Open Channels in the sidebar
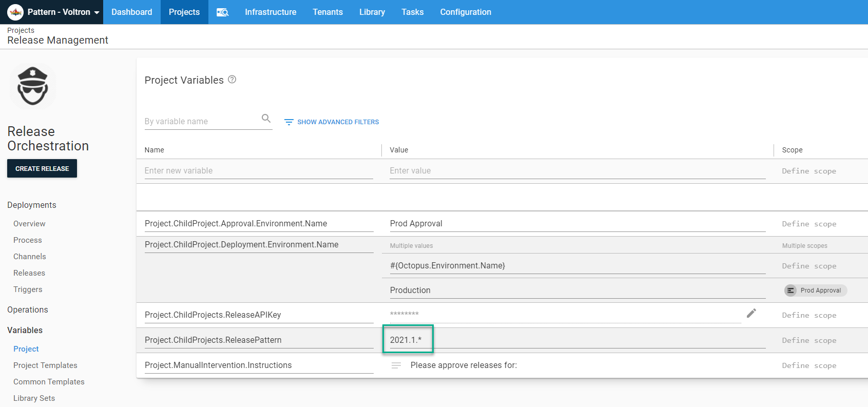Screen dimensions: 868x407 click(x=30, y=257)
